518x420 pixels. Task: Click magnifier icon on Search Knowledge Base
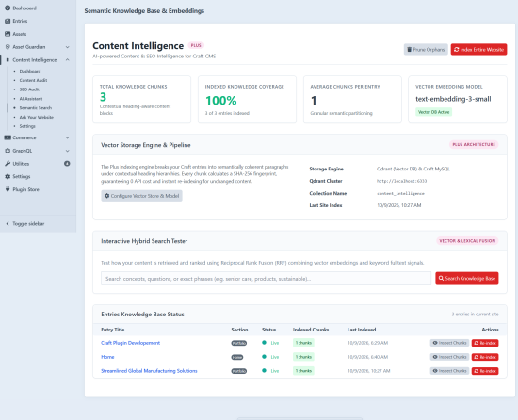[x=441, y=279]
